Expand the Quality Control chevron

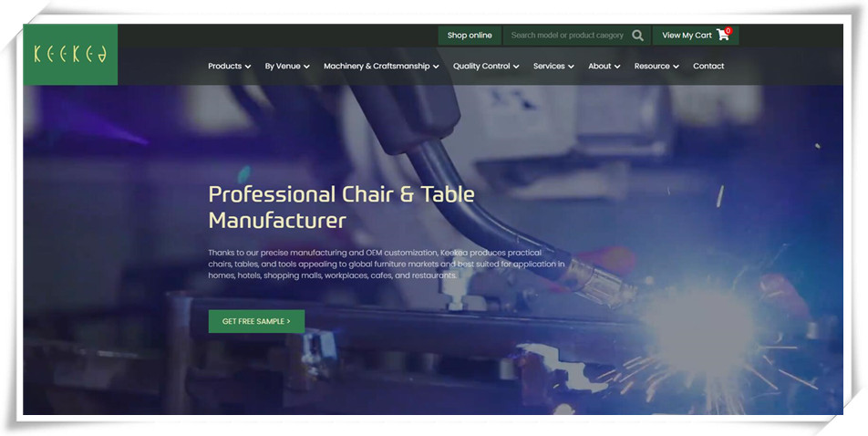[516, 67]
